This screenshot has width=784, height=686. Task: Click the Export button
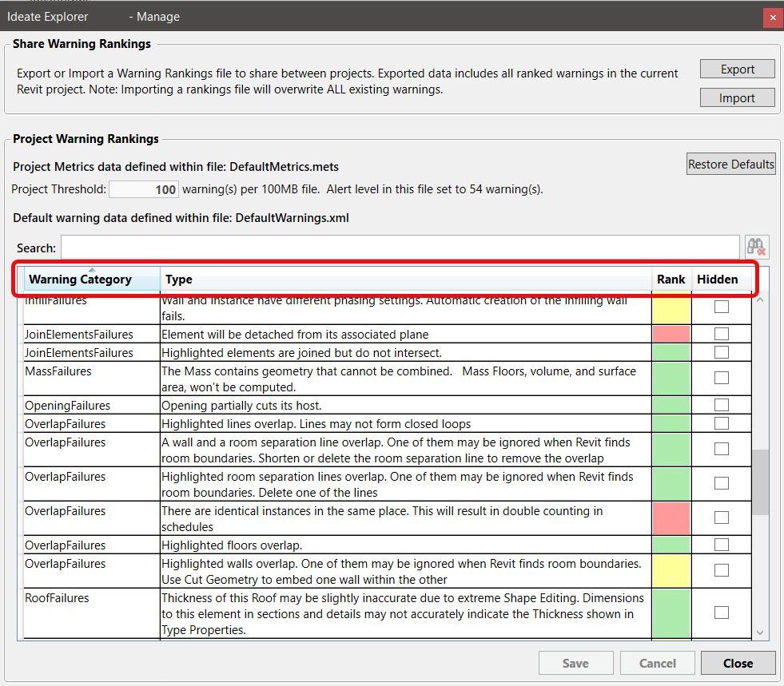pos(737,69)
